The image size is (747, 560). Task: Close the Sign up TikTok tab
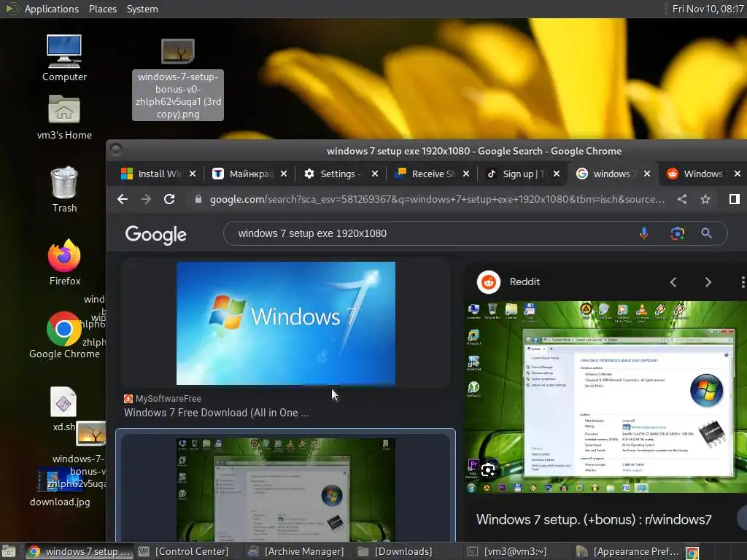point(557,174)
